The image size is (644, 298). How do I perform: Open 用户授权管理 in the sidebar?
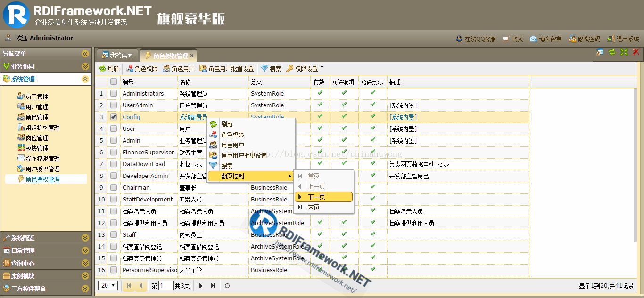pos(39,169)
